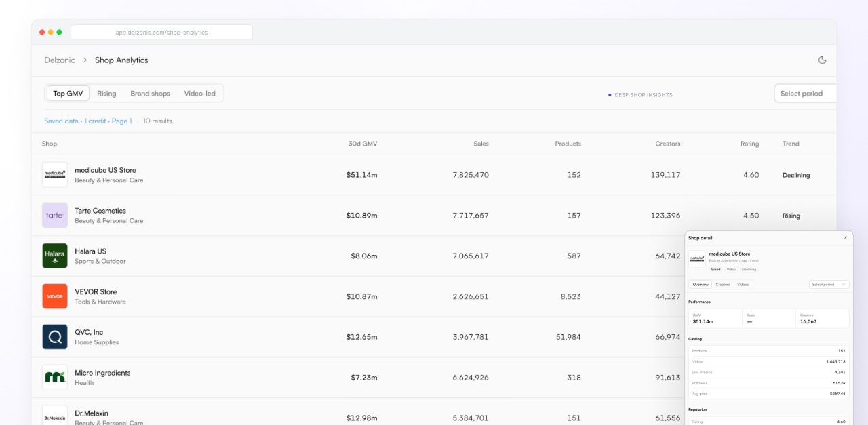Click GMV $51.14m card in Shop detail
Image resolution: width=868 pixels, height=425 pixels.
(715, 319)
